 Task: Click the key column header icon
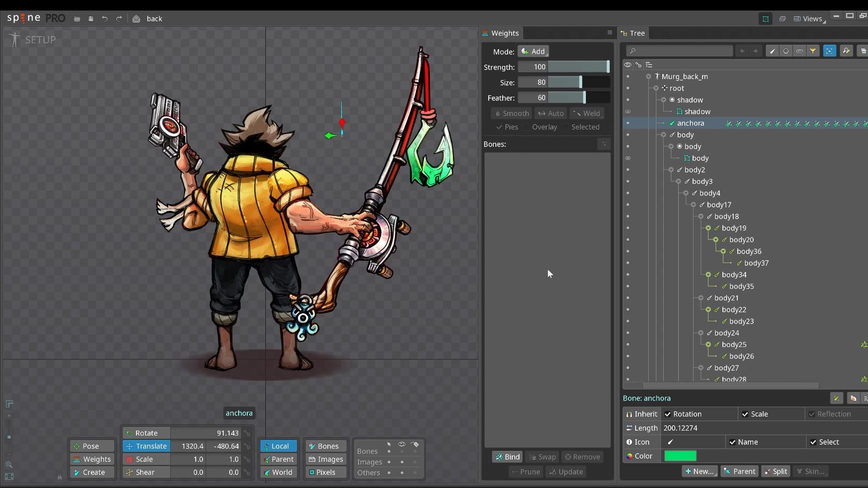point(638,65)
